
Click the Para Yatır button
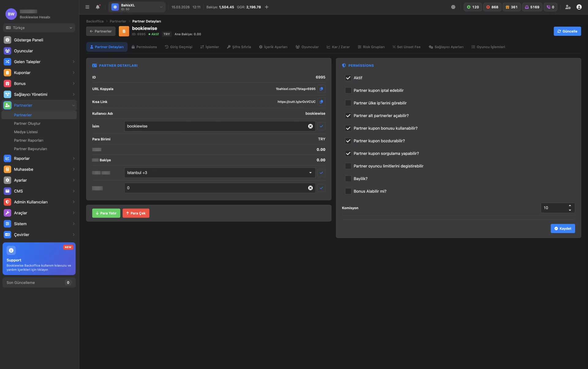106,213
